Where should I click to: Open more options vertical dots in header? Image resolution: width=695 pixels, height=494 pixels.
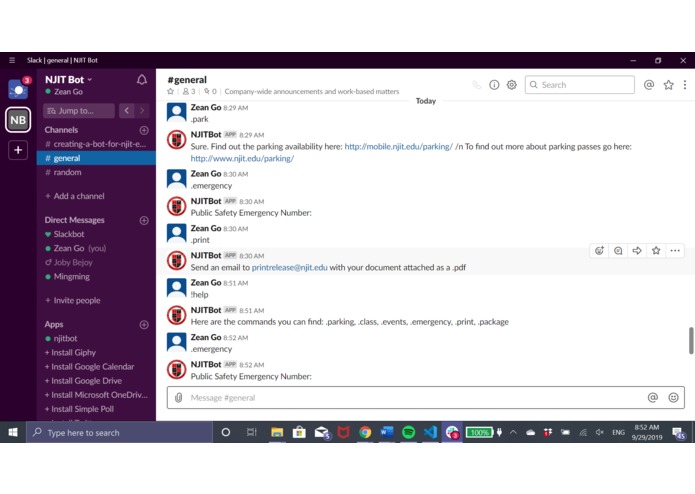tap(685, 85)
